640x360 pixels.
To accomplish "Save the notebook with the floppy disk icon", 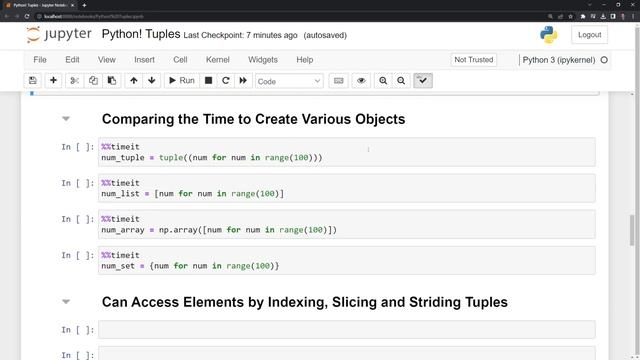I will tap(33, 81).
